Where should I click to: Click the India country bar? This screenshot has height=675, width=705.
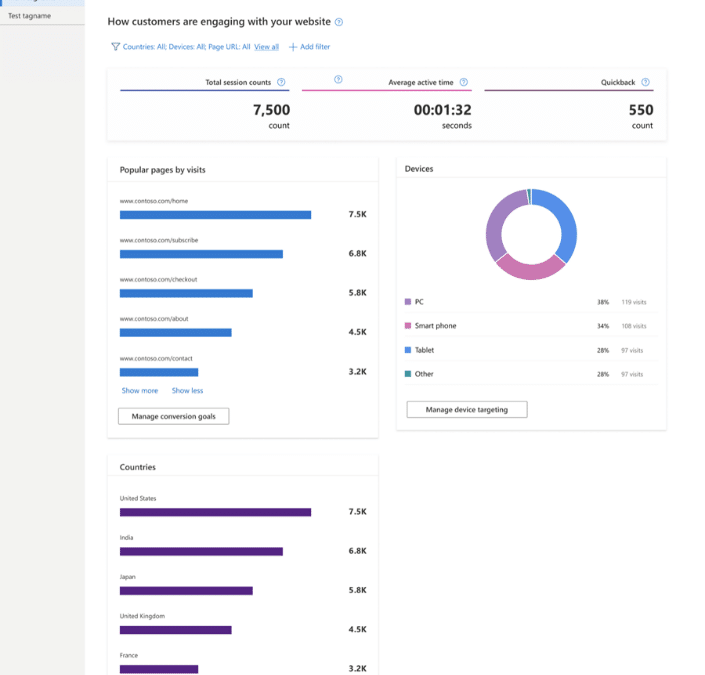pyautogui.click(x=201, y=551)
